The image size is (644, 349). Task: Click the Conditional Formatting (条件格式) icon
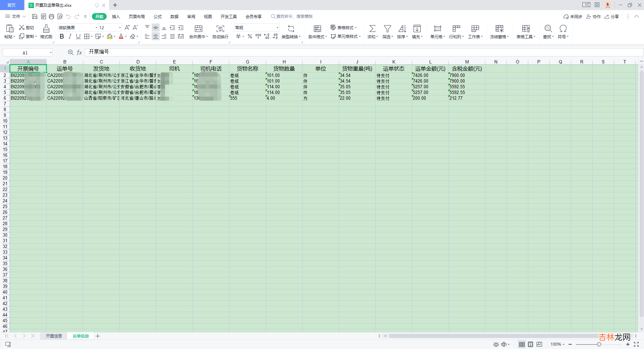point(317,29)
